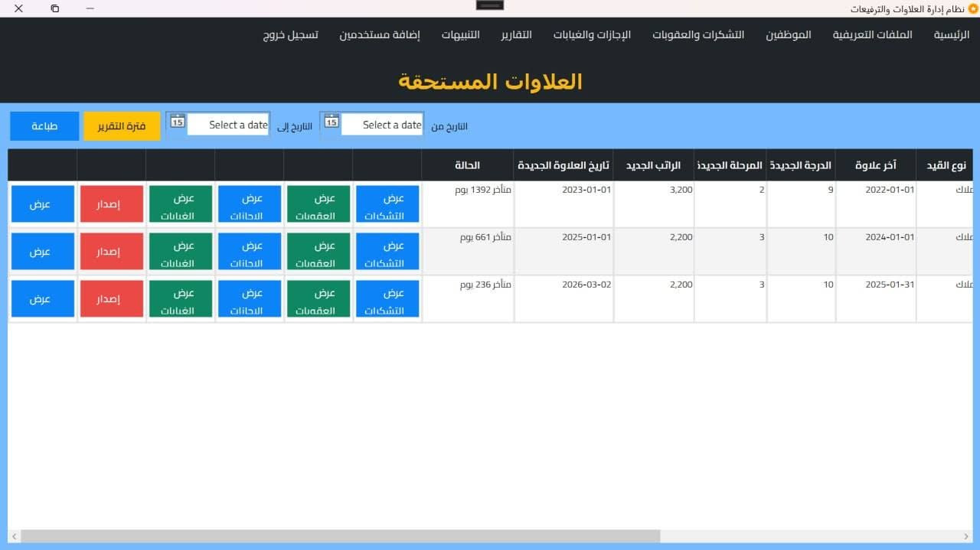The image size is (980, 550).
Task: Select new grade '9' cell in first row
Action: click(x=801, y=204)
